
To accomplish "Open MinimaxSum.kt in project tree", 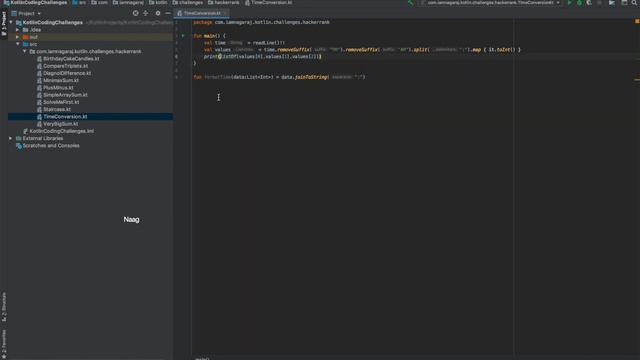I will coord(61,80).
